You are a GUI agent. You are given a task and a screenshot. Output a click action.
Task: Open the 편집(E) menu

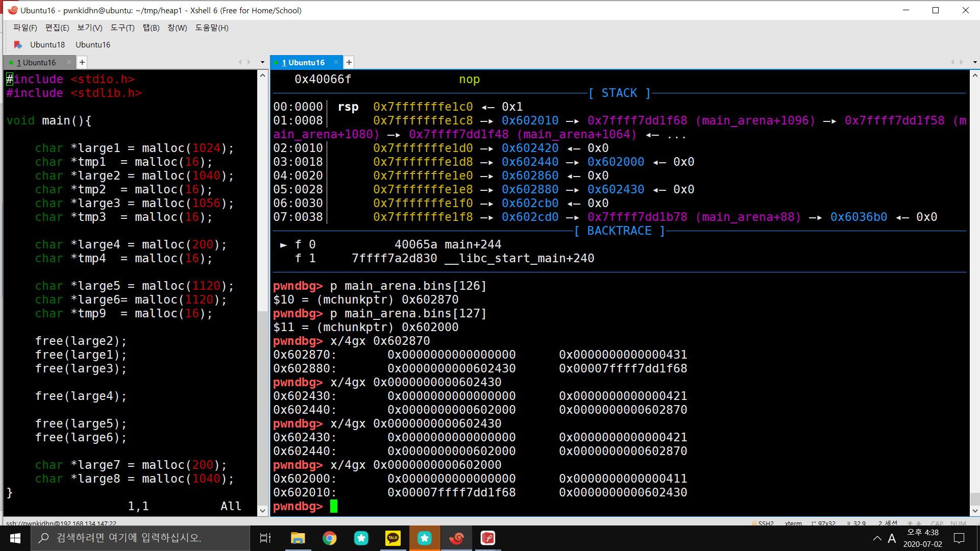[x=57, y=28]
